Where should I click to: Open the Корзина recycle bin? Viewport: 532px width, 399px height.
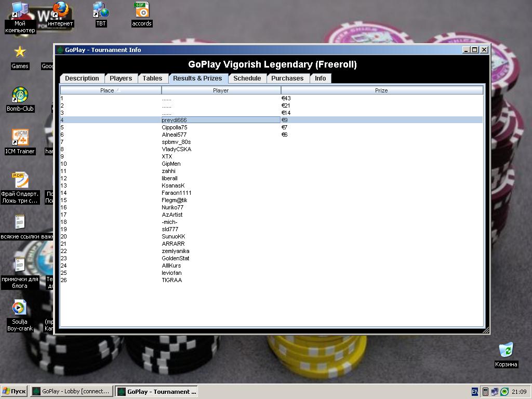506,350
